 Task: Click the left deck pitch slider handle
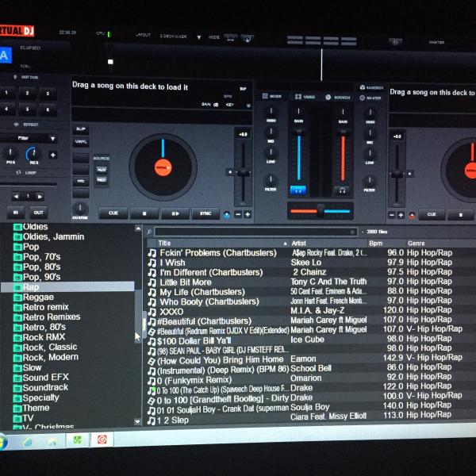click(x=244, y=173)
